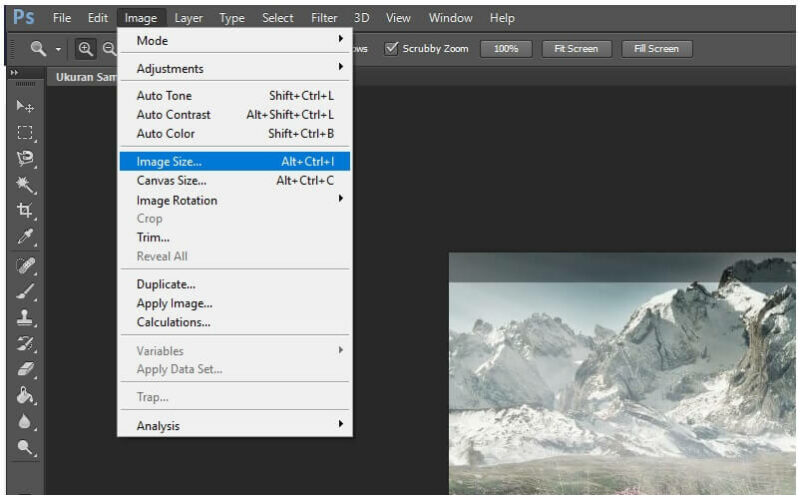The height and width of the screenshot is (500, 800).
Task: Click the Fit Screen button
Action: pos(576,49)
